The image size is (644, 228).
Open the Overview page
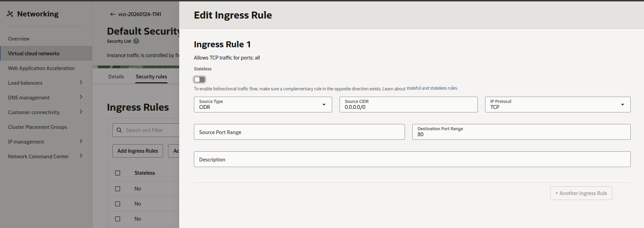[x=19, y=39]
